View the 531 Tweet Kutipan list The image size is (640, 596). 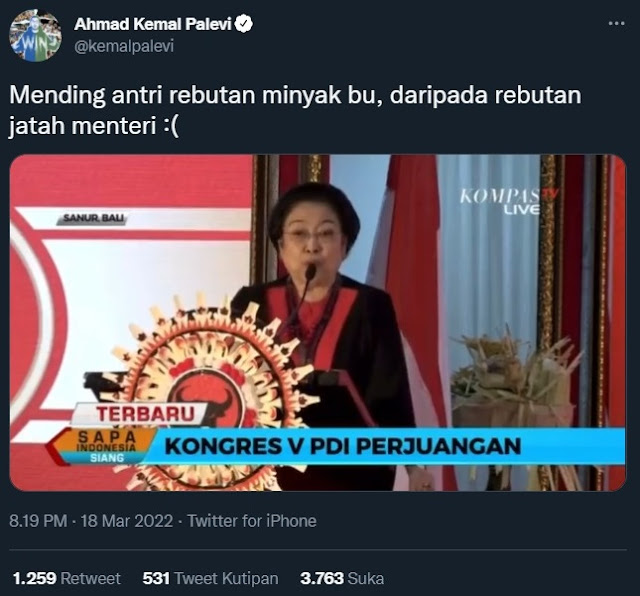pyautogui.click(x=210, y=578)
